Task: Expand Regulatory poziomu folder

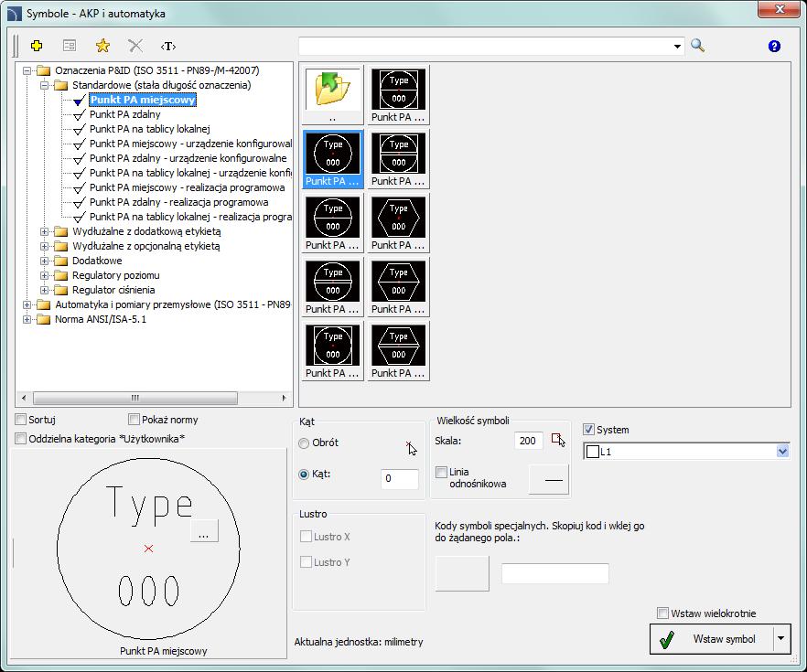Action: point(44,275)
